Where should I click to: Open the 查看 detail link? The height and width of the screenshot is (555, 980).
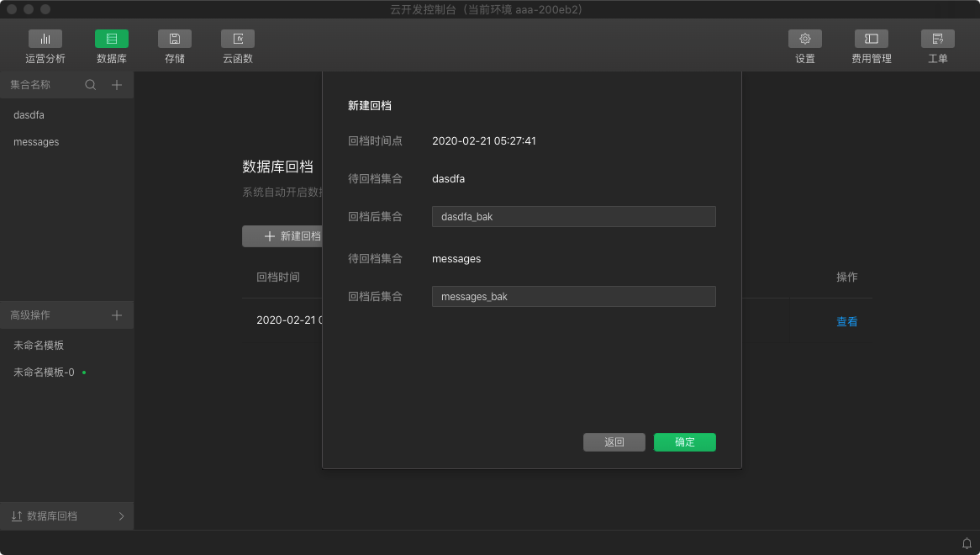pos(847,320)
